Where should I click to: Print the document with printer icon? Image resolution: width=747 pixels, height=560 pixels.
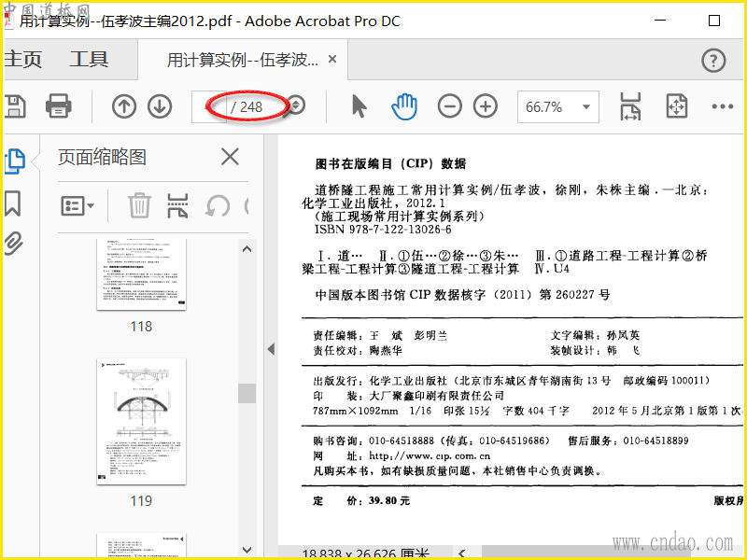tap(59, 106)
